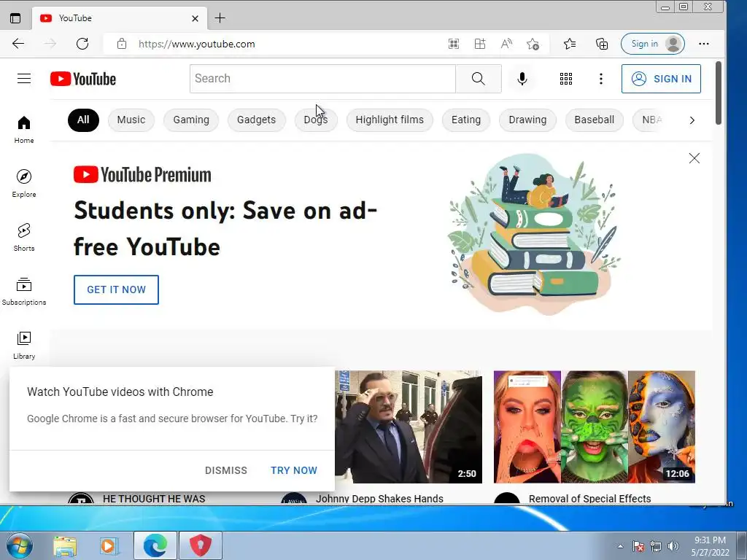Add this page to favorites star
The image size is (747, 560).
click(533, 44)
